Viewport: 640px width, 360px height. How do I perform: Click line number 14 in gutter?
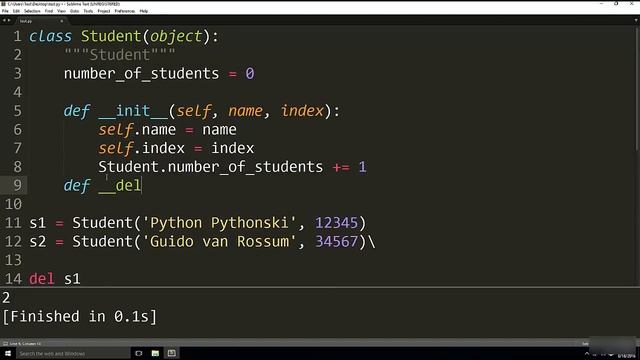pyautogui.click(x=13, y=279)
